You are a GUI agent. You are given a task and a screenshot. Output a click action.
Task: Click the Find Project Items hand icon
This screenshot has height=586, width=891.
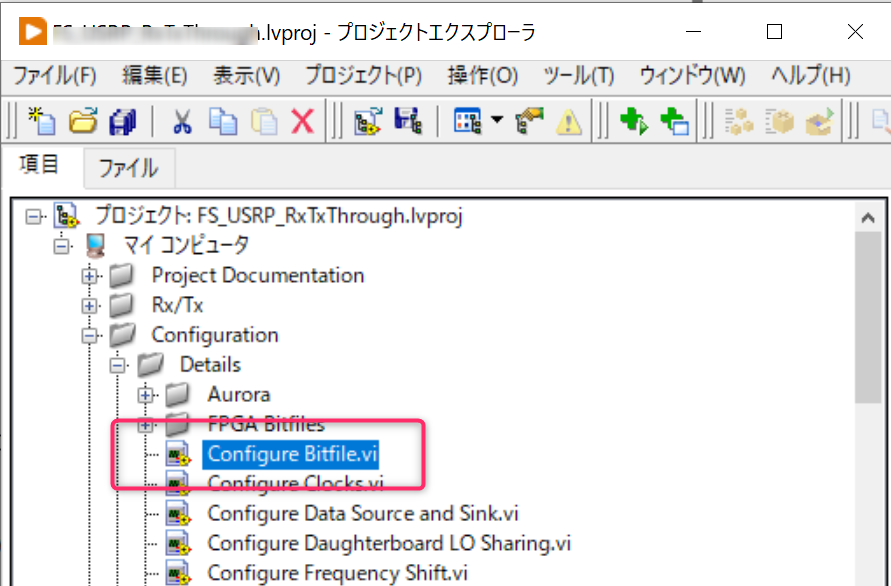(x=529, y=121)
